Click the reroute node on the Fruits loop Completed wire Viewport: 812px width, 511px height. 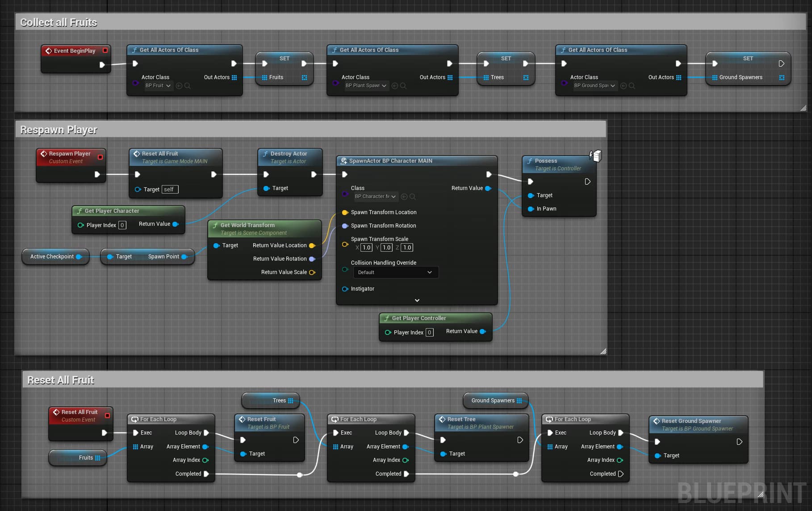point(300,475)
